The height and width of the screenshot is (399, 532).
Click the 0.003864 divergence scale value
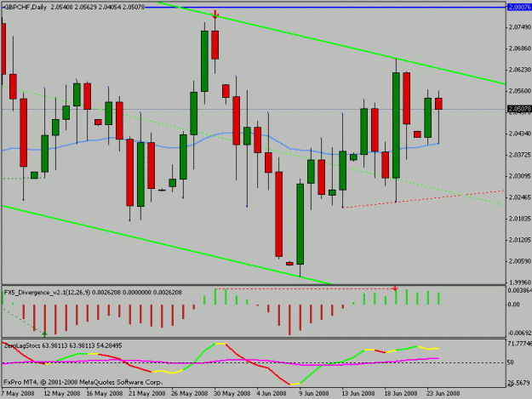point(519,290)
